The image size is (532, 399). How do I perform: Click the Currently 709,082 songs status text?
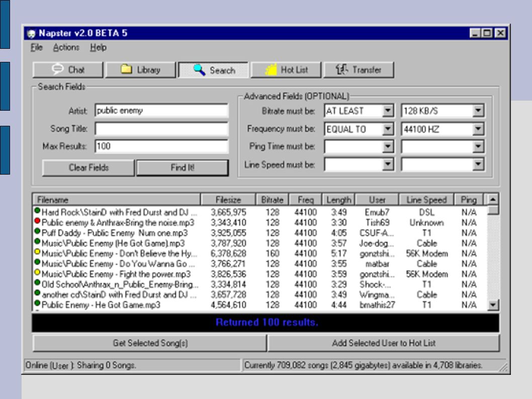(x=363, y=365)
